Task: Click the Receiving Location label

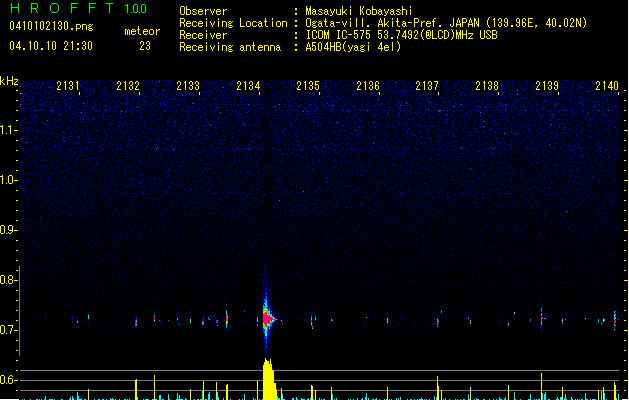Action: pyautogui.click(x=233, y=23)
